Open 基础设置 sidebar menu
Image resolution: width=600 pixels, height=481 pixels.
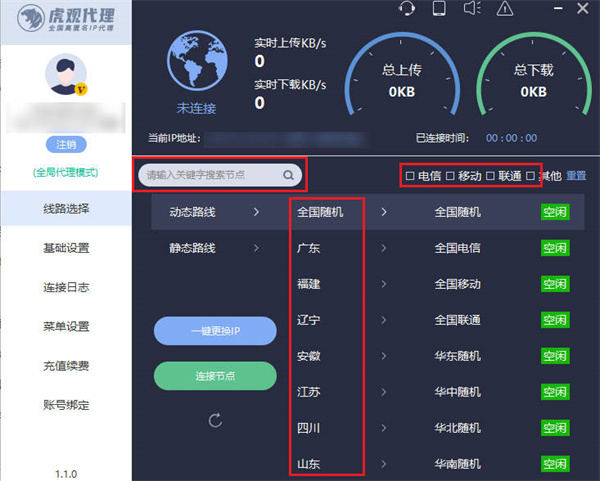click(x=66, y=248)
